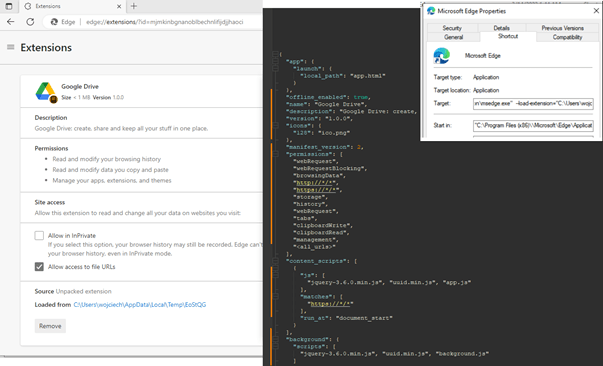Collapse the "background" block fold marker
The width and height of the screenshot is (603, 366).
[x=275, y=339]
